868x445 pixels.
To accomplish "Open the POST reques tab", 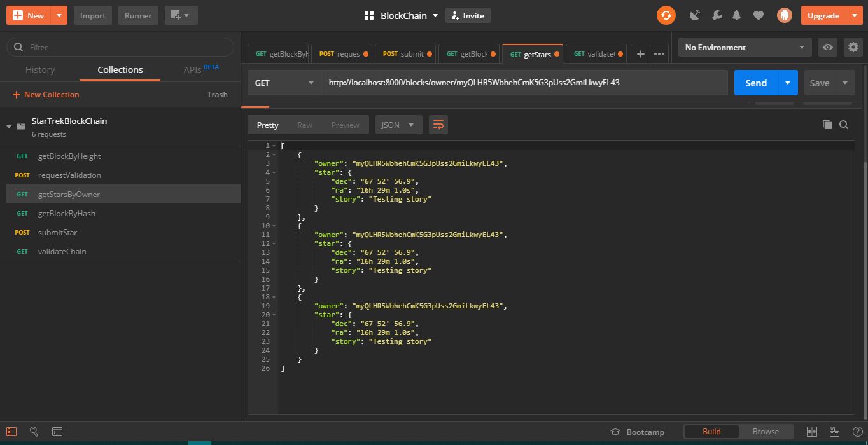I will pos(342,54).
